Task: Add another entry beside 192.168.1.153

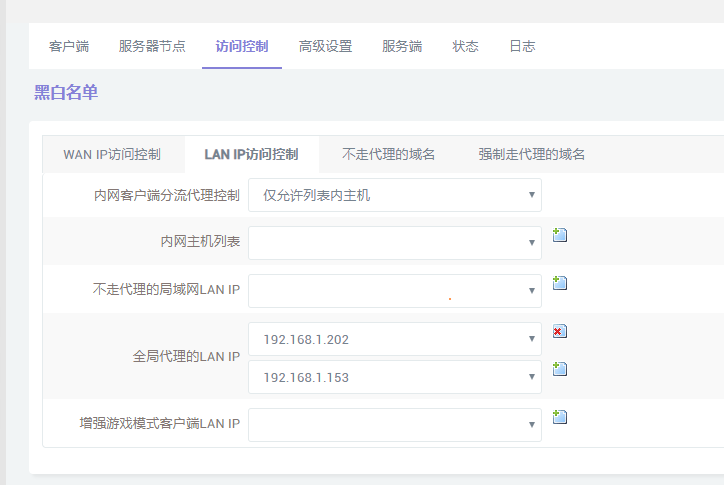Action: (560, 369)
